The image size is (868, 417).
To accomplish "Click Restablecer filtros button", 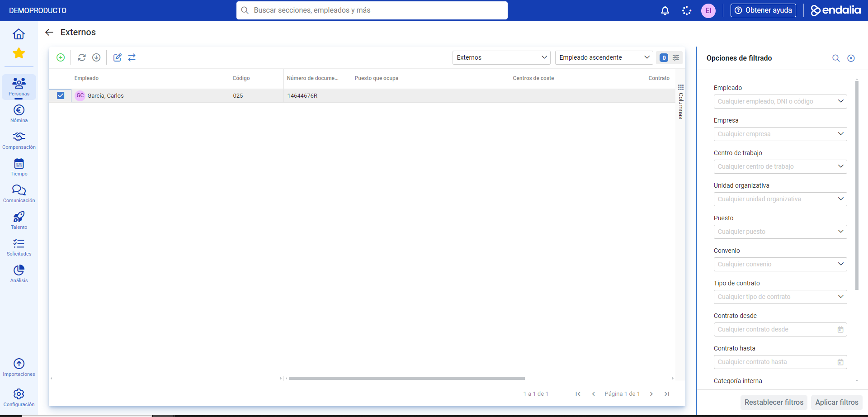I will pos(774,402).
